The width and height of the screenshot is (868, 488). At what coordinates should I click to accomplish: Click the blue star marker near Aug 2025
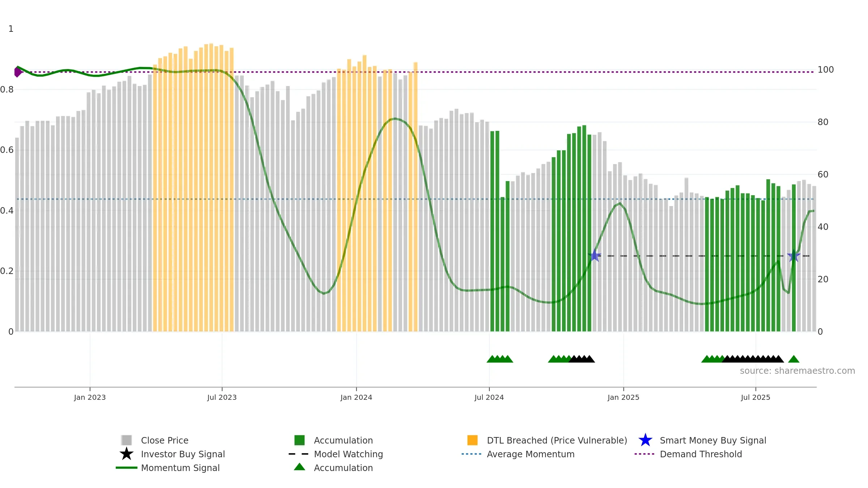click(794, 256)
